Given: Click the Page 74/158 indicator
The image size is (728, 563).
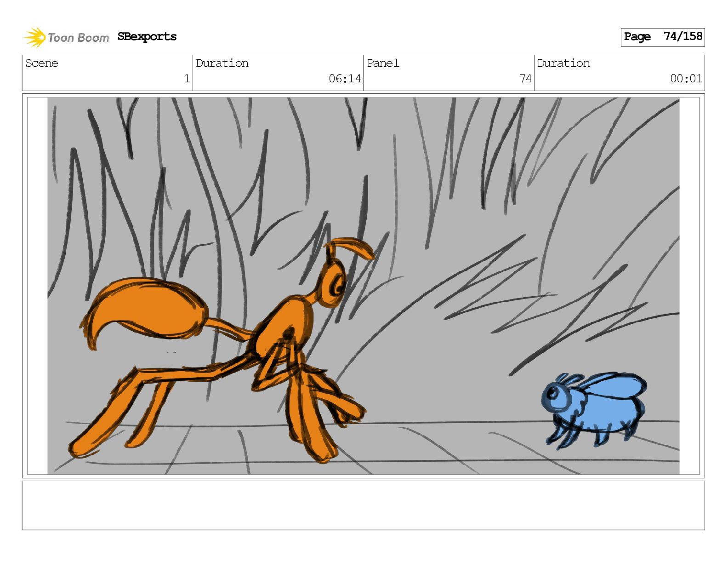Looking at the screenshot, I should point(662,37).
